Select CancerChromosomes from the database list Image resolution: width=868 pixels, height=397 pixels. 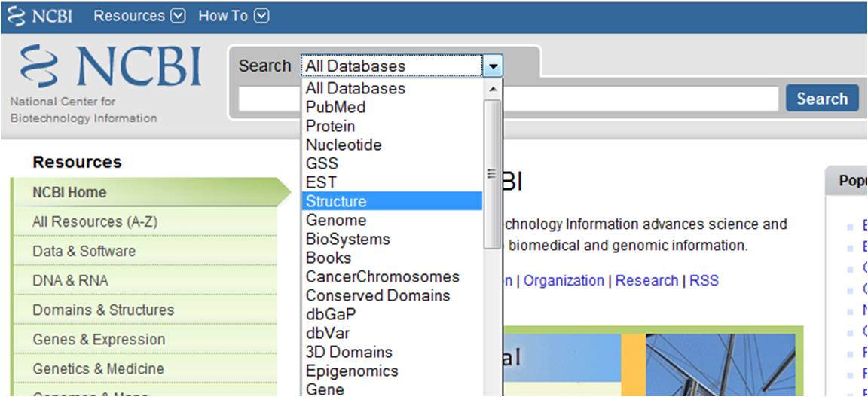[393, 277]
